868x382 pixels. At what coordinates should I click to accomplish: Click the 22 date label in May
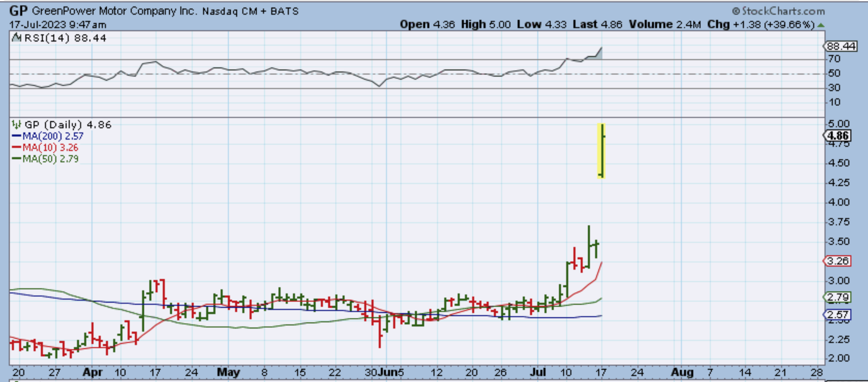point(335,373)
